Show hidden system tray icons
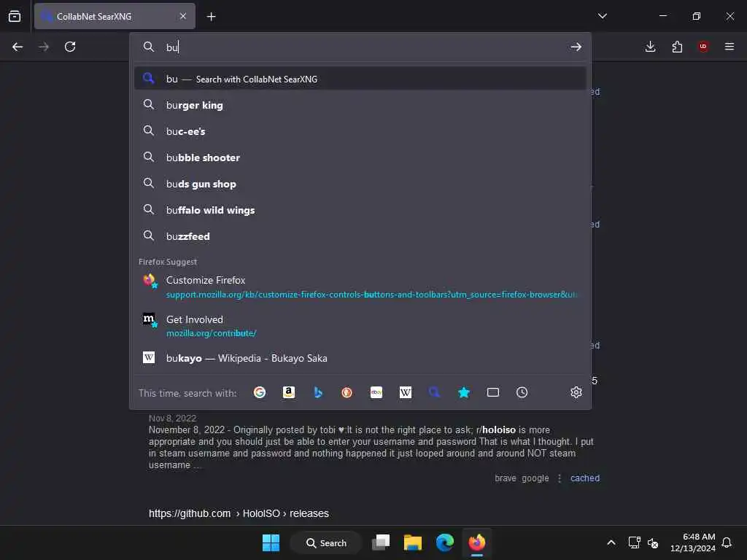The width and height of the screenshot is (747, 560). point(611,542)
